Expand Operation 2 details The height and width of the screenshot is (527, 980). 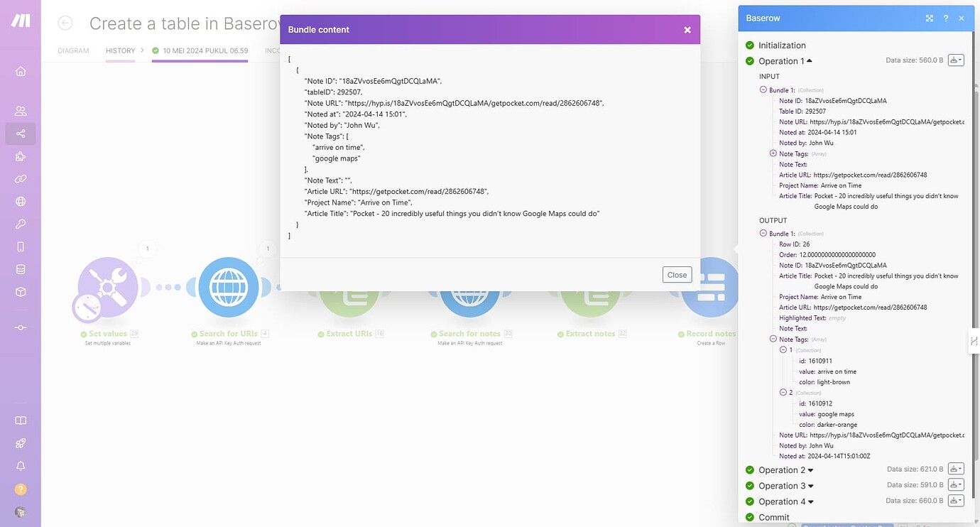(x=810, y=469)
